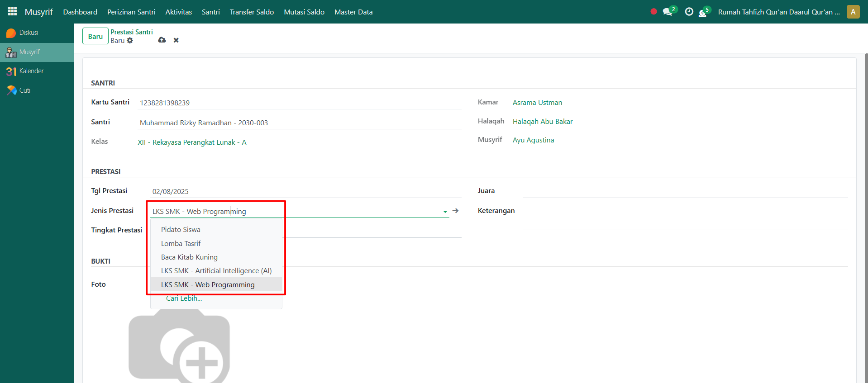Click the Juara input field
This screenshot has height=383, width=868.
(685, 191)
